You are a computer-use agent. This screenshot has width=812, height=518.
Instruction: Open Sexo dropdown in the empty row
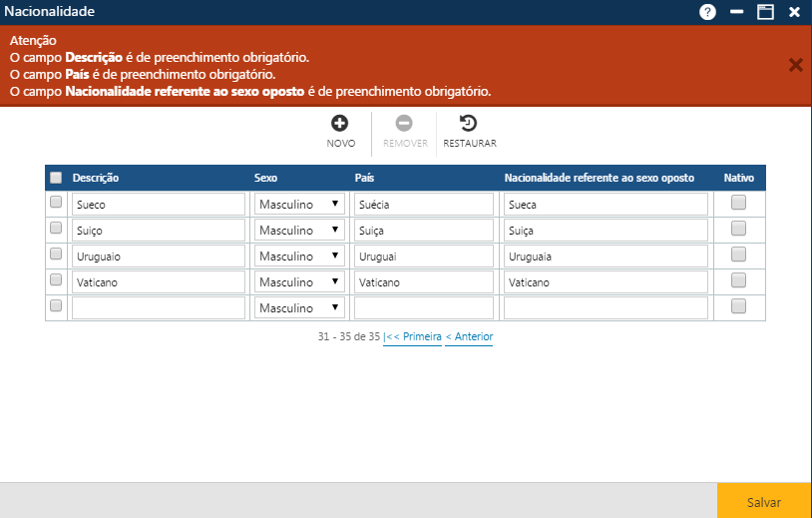coord(299,307)
